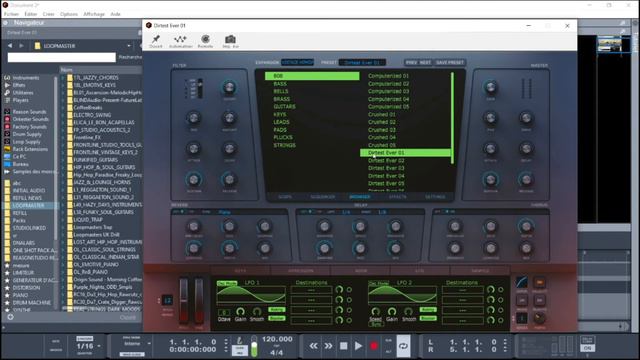The height and width of the screenshot is (360, 640).
Task: Open Instruments in the browser sidebar
Action: [26, 78]
